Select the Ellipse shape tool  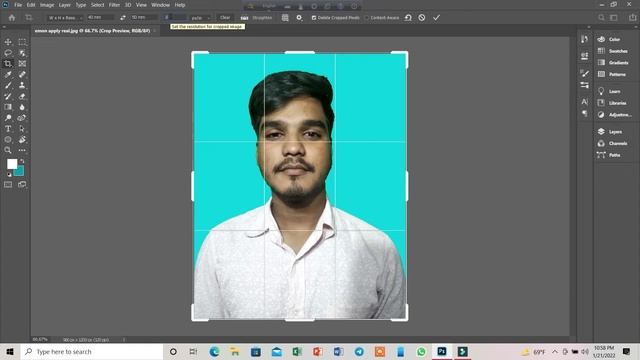pos(8,140)
